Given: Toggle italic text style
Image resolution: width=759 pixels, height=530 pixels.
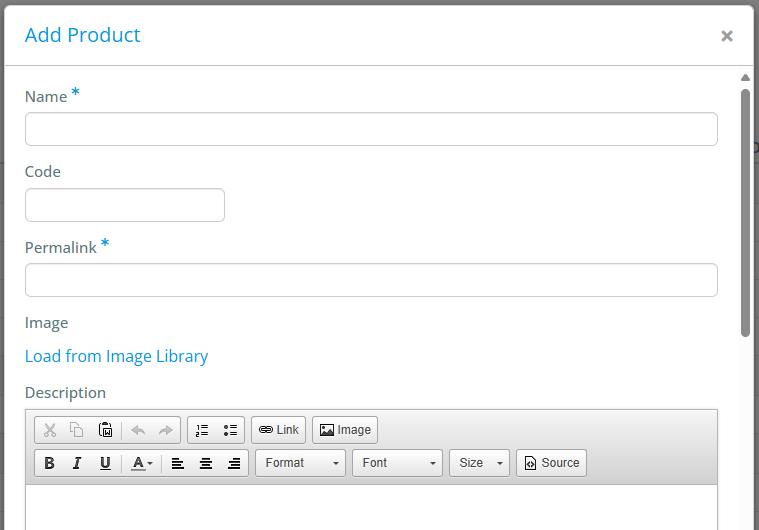Looking at the screenshot, I should click(x=77, y=463).
